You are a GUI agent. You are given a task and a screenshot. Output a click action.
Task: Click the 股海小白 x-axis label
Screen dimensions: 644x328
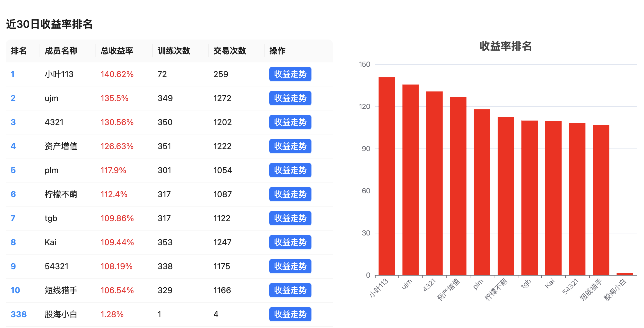[615, 290]
